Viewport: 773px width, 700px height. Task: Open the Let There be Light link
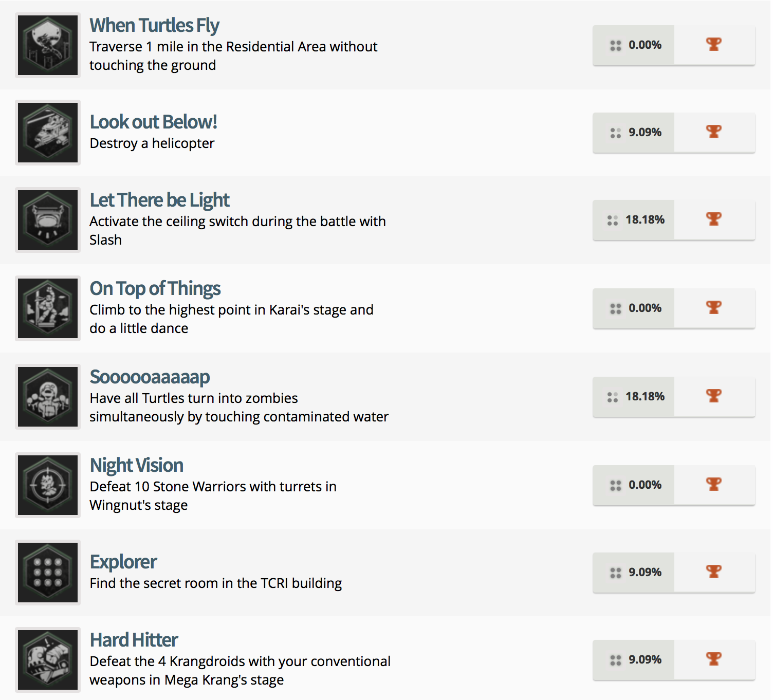[x=159, y=200]
